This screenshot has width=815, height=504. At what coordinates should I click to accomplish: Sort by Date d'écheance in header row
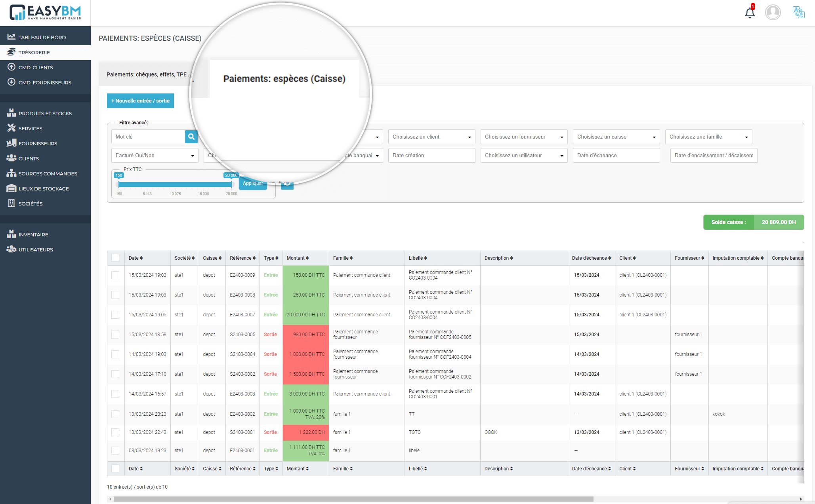point(591,258)
